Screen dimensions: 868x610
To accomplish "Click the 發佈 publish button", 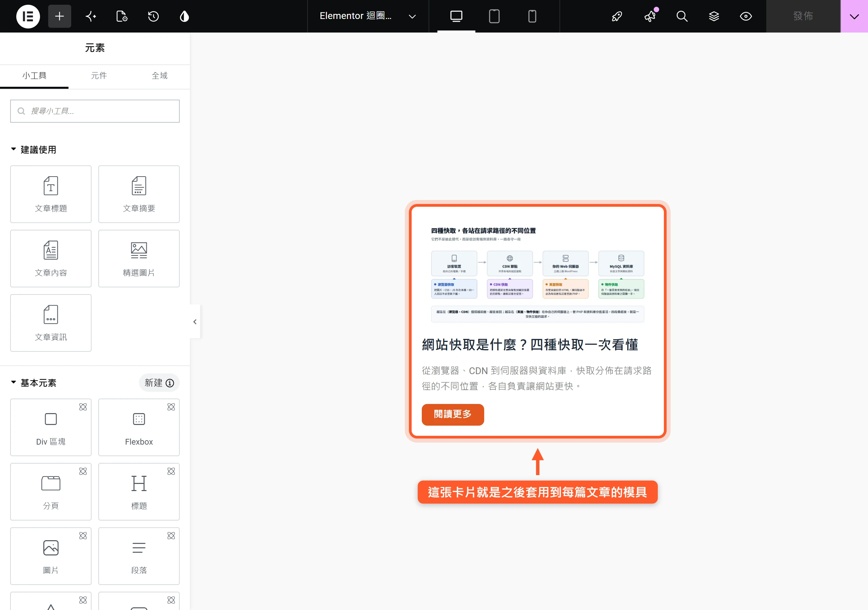I will (803, 16).
